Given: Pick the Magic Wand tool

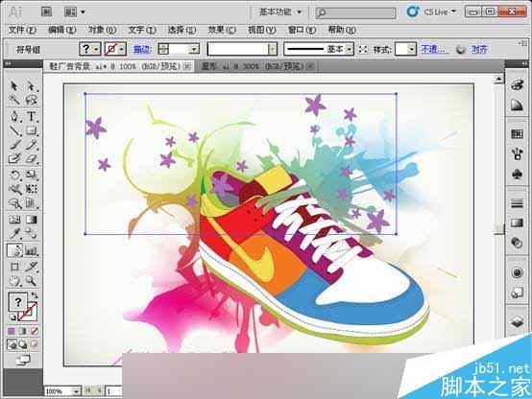Looking at the screenshot, I should pos(13,100).
